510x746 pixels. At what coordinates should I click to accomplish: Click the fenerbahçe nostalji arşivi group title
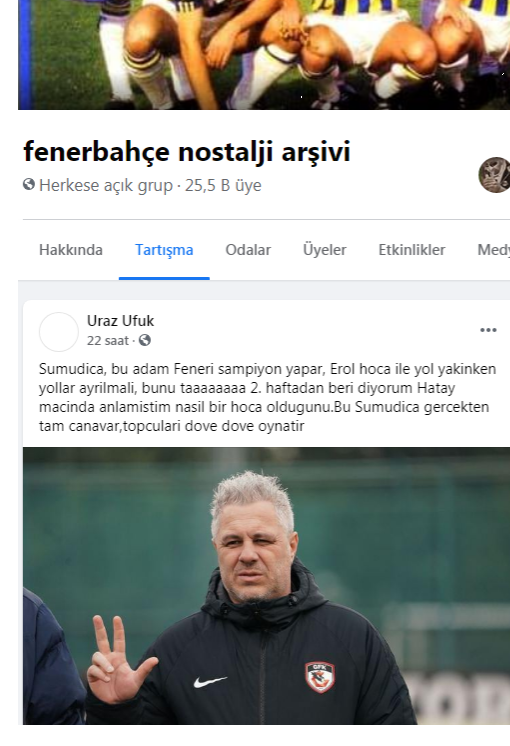[x=187, y=152]
